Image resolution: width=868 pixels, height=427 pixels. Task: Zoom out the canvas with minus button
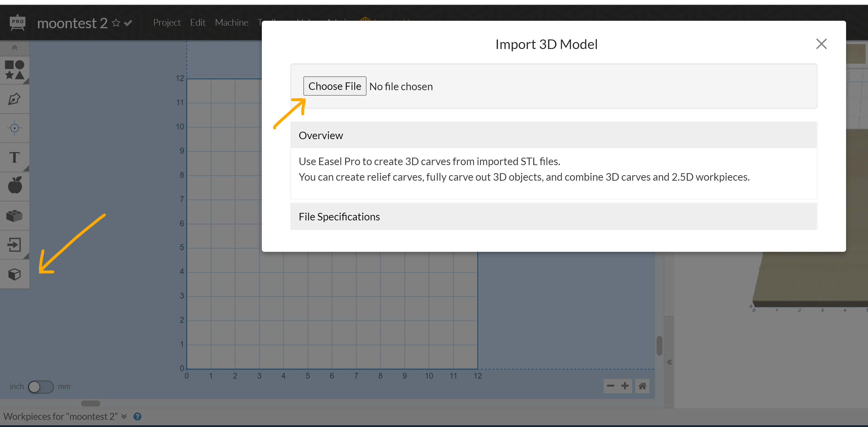610,386
